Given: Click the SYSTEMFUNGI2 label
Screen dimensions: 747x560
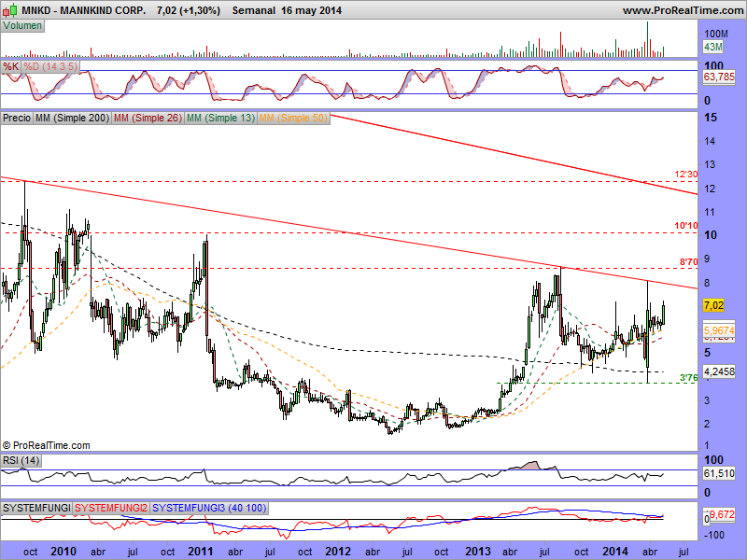Looking at the screenshot, I should (111, 508).
